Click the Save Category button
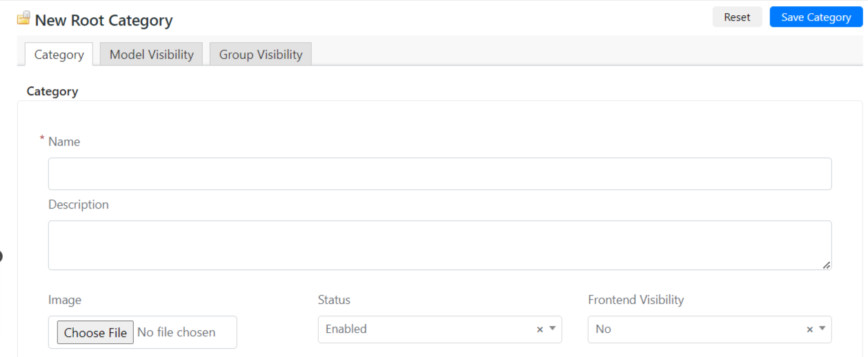 click(x=816, y=17)
